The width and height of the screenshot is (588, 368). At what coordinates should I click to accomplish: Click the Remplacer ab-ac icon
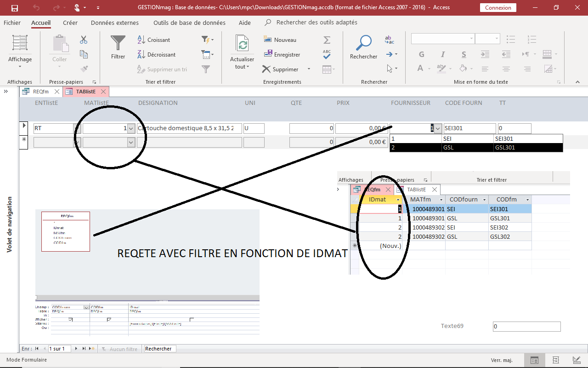pos(389,40)
